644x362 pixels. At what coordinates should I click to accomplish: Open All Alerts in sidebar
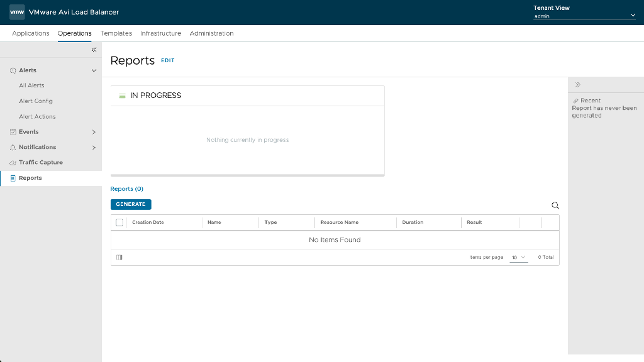(x=31, y=85)
